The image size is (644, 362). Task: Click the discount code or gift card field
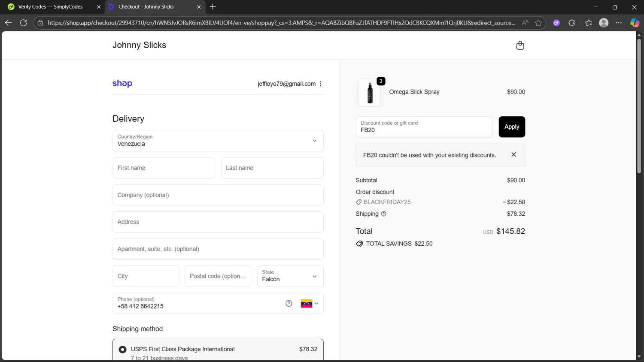pyautogui.click(x=424, y=127)
